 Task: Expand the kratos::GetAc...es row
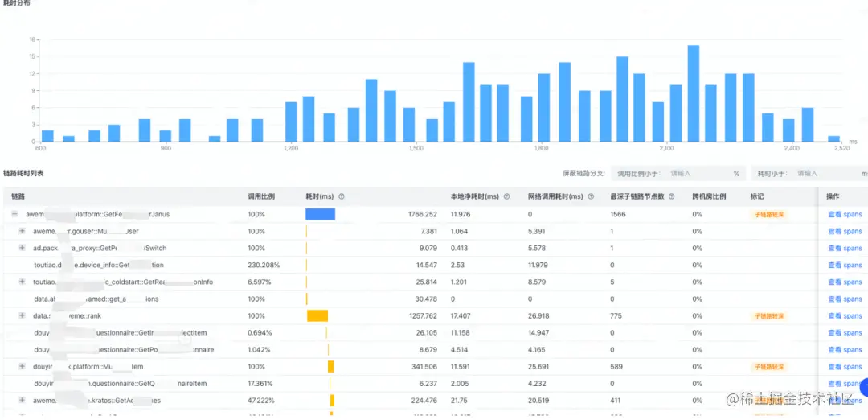(23, 400)
